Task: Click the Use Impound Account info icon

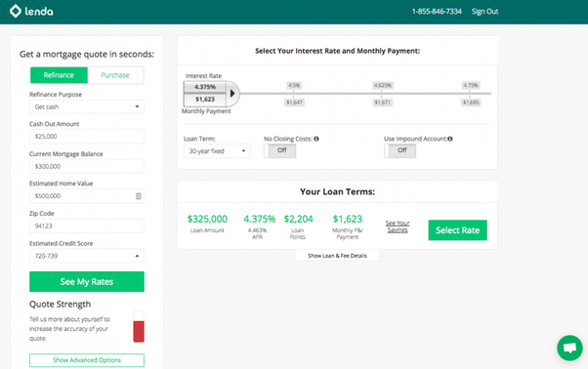Action: point(450,139)
